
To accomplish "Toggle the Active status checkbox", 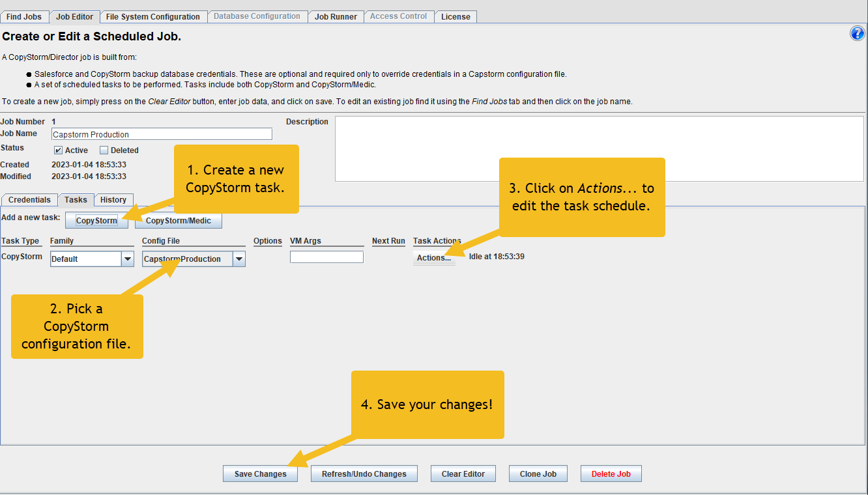I will click(59, 150).
